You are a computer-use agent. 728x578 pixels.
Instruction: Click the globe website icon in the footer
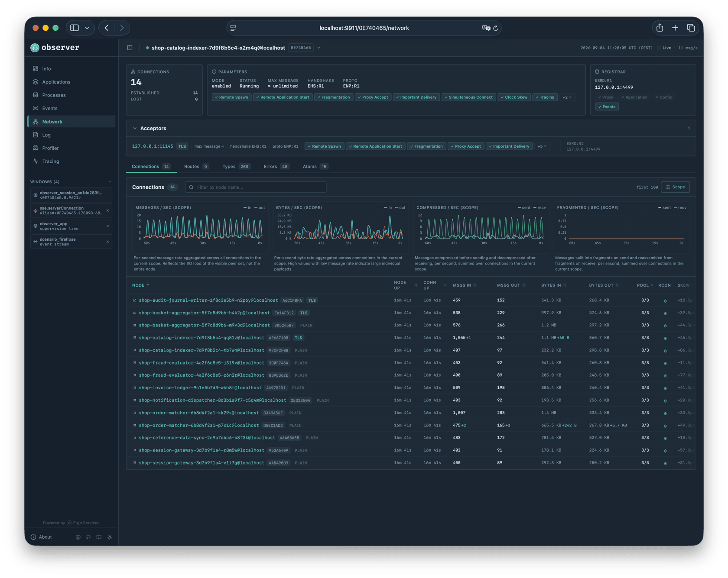pos(78,537)
